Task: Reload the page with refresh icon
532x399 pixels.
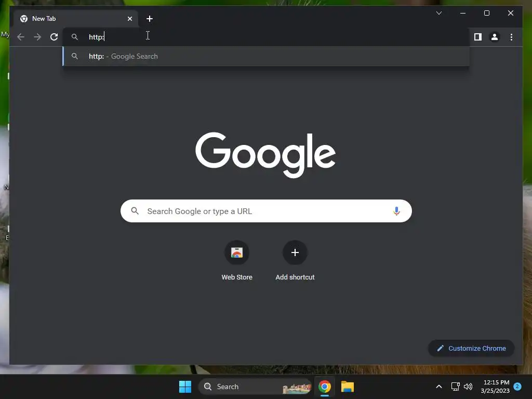Action: click(x=54, y=37)
